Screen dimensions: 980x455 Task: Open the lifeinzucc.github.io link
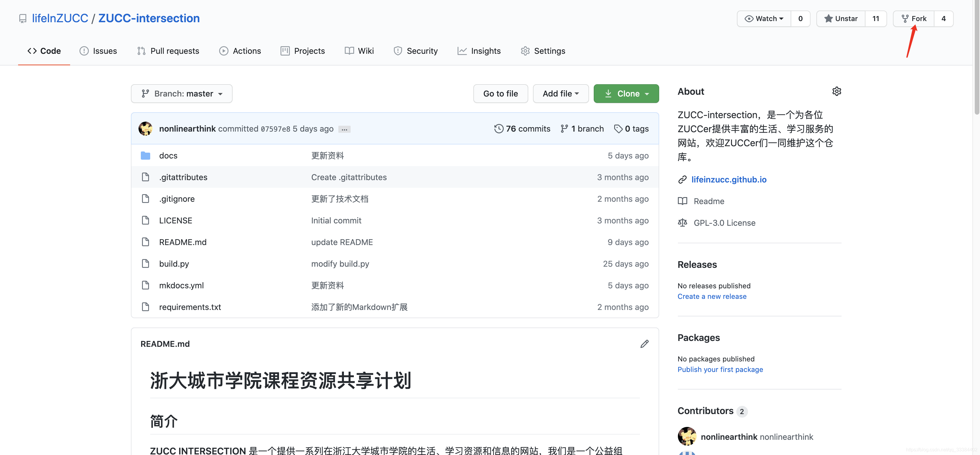(x=728, y=180)
